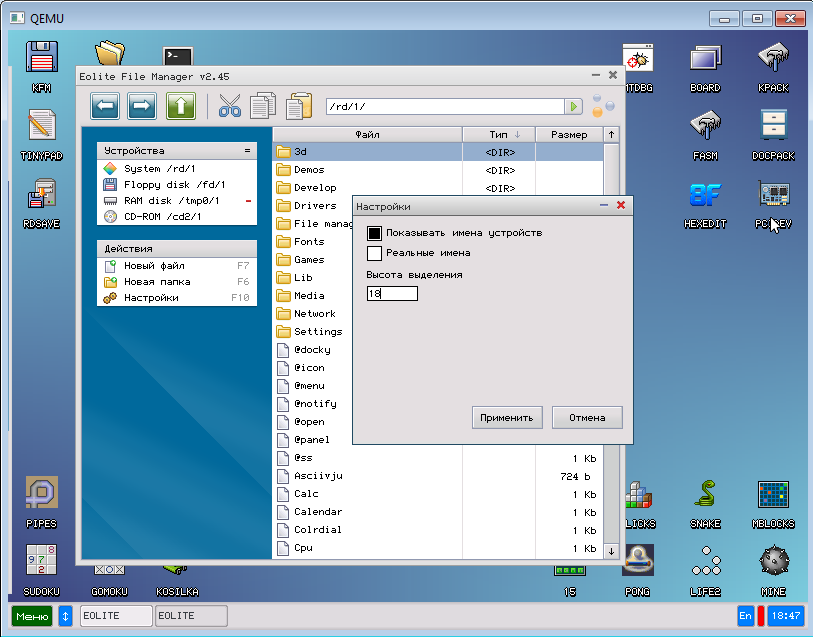Click the paste clipboard icon
The width and height of the screenshot is (813, 637).
coord(299,106)
